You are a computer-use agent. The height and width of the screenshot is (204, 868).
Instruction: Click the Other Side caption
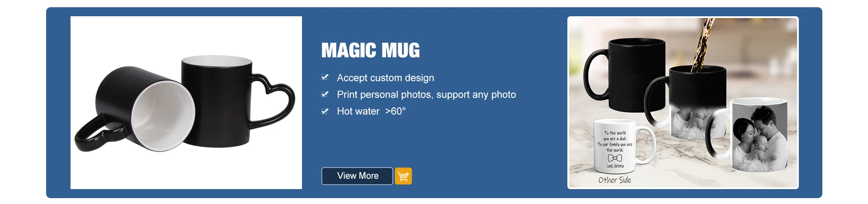pyautogui.click(x=614, y=180)
